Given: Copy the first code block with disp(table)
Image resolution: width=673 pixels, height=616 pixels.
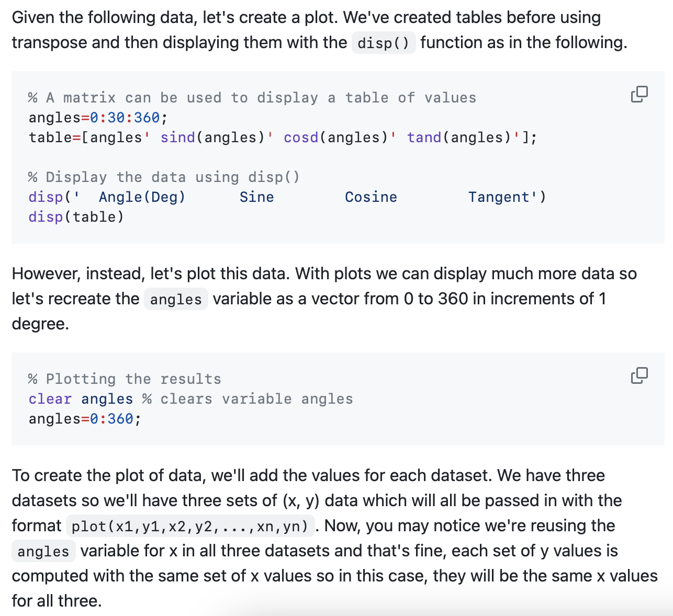Looking at the screenshot, I should click(639, 94).
